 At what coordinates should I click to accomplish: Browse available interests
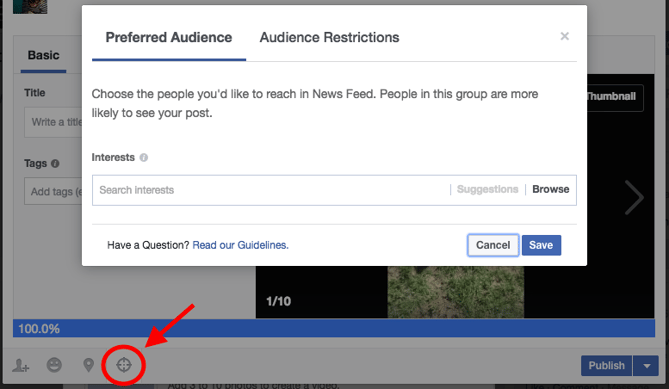550,189
